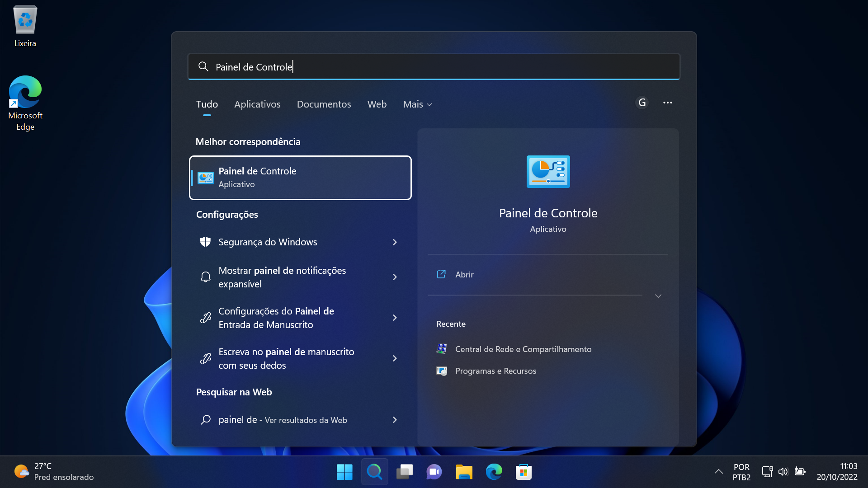The height and width of the screenshot is (488, 868).
Task: Click the volume icon in system tray
Action: click(783, 472)
